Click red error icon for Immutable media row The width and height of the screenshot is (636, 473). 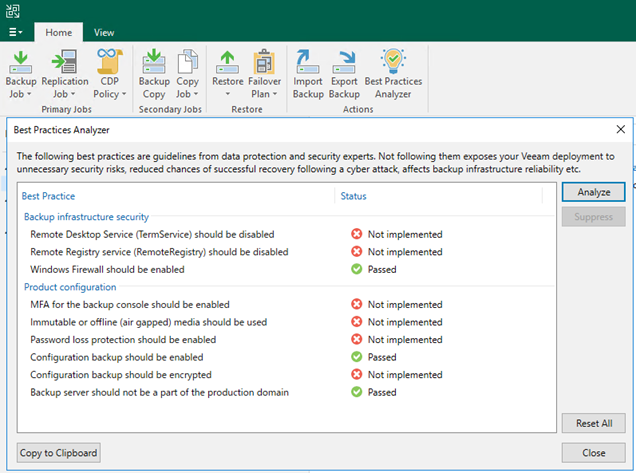357,322
